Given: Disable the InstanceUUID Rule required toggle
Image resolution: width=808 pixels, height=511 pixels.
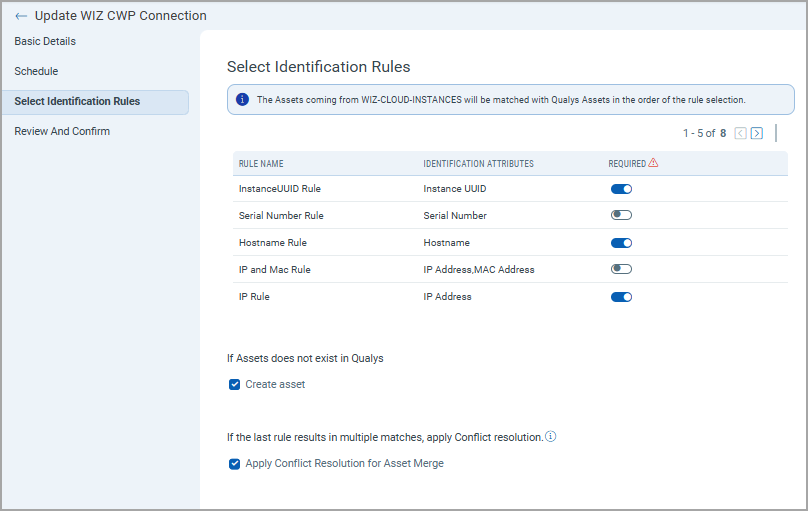Looking at the screenshot, I should 621,188.
